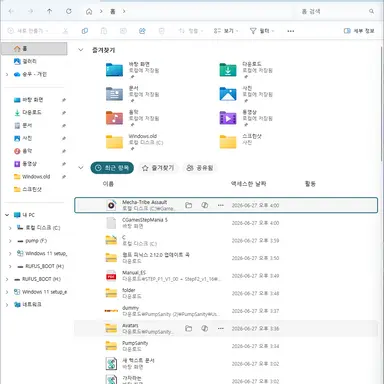
Task: Click Copilot icon on Avatars row
Action: click(x=205, y=329)
